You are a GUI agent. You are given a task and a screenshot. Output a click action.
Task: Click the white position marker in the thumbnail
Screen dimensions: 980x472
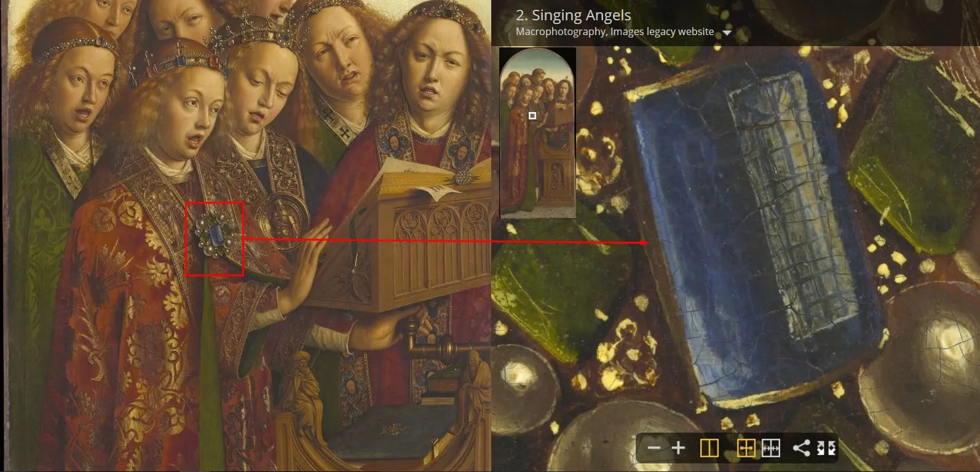coord(532,116)
